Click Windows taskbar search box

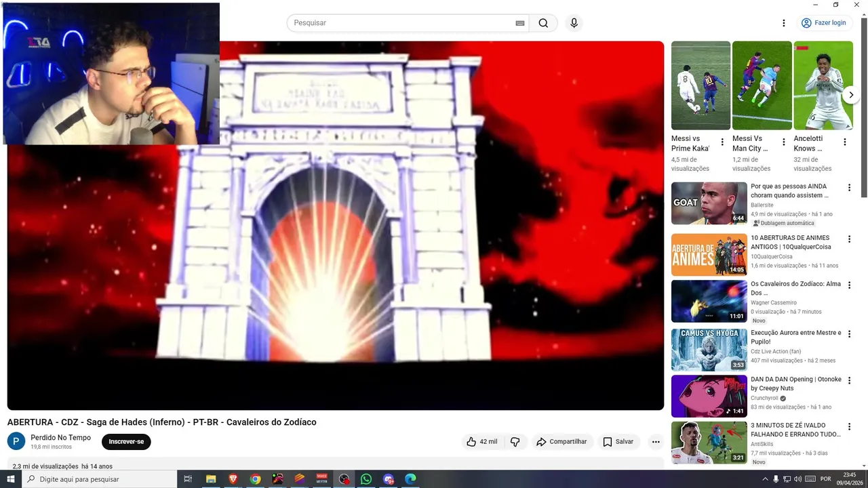coord(100,479)
